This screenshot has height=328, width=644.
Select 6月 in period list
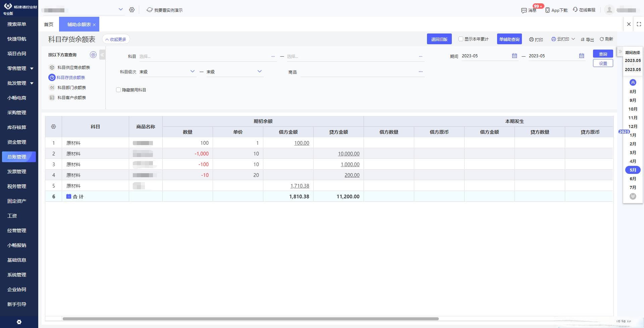click(x=633, y=179)
